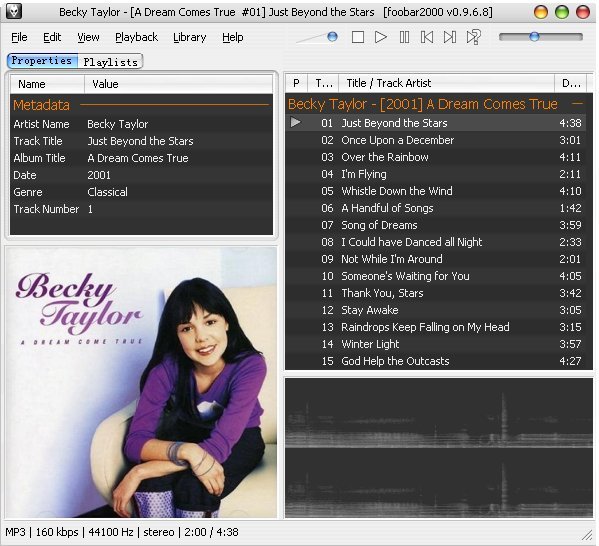The image size is (599, 546).
Task: Collapse the Becky Taylor album group
Action: tap(578, 104)
